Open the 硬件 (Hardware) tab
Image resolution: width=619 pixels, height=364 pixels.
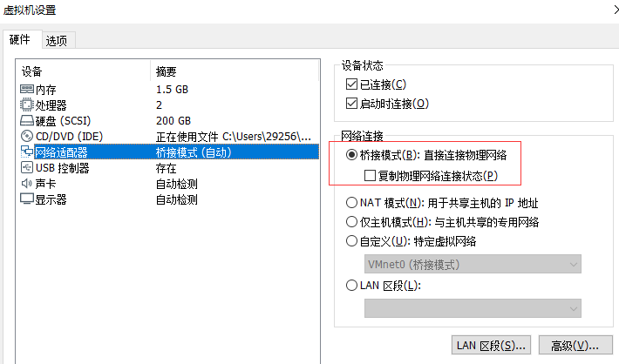[x=20, y=39]
